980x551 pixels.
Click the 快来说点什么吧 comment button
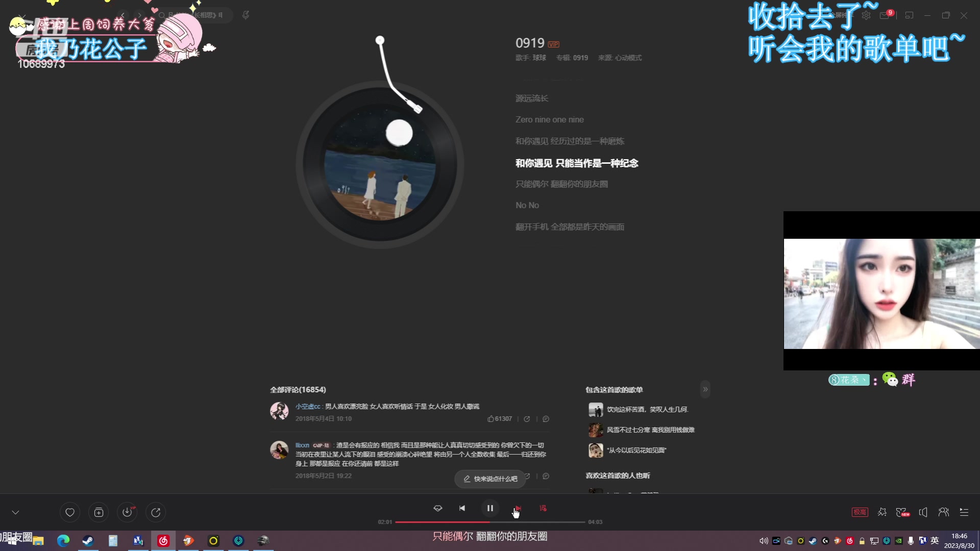coord(490,479)
